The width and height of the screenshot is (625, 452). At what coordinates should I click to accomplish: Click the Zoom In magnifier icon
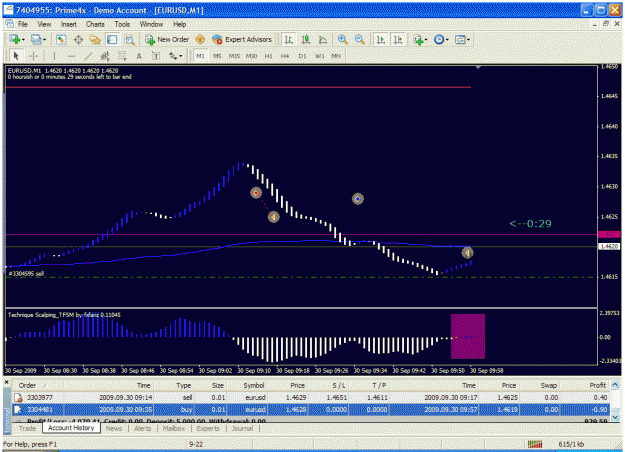coord(342,39)
